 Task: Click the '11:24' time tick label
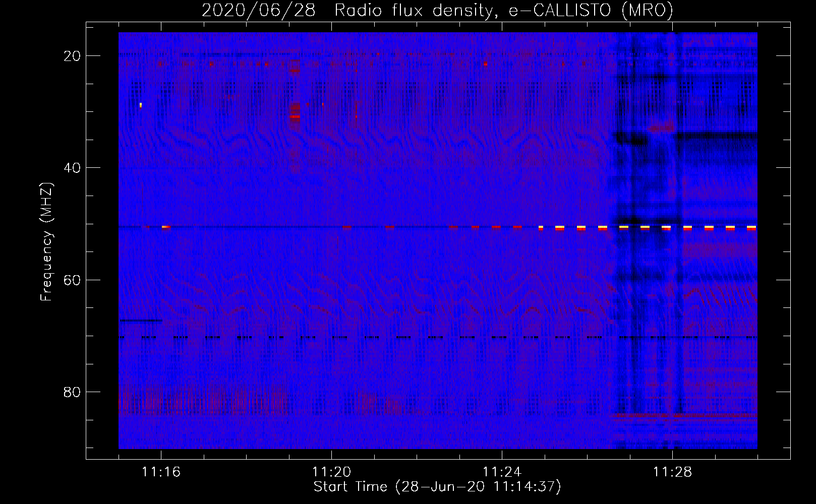(502, 472)
